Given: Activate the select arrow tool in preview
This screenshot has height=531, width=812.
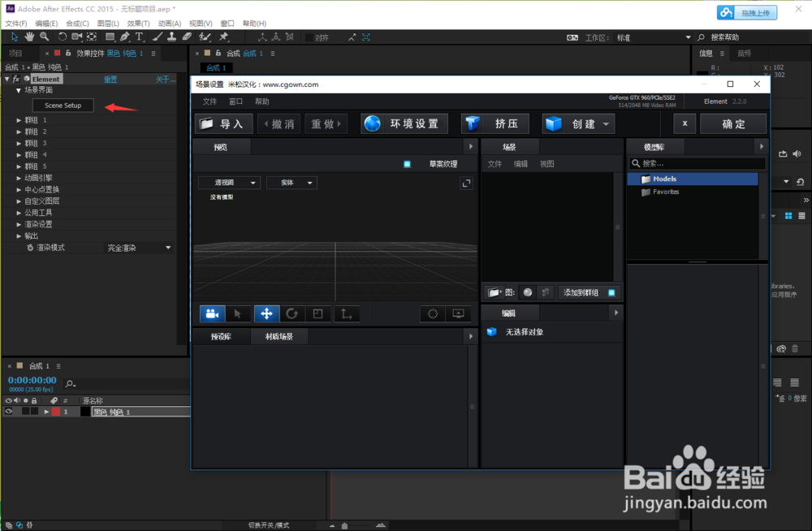Looking at the screenshot, I should pyautogui.click(x=238, y=313).
